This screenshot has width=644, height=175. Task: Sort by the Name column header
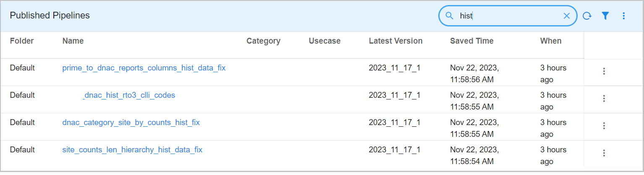[73, 41]
